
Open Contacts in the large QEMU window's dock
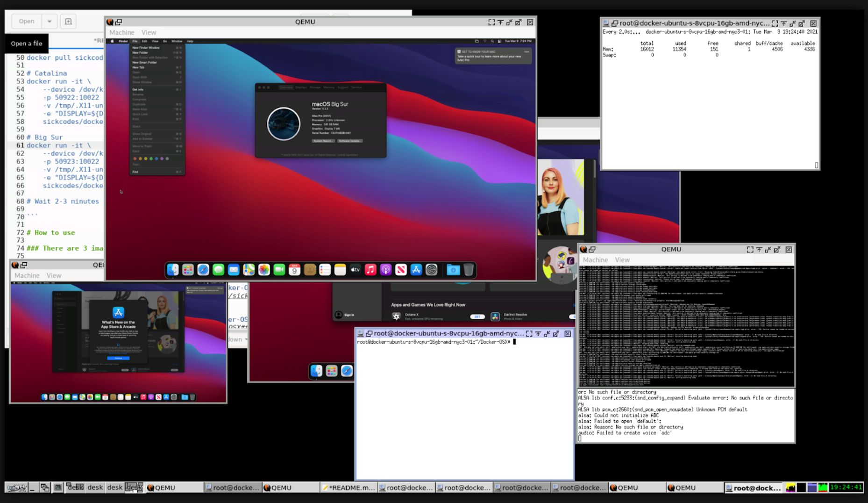310,269
